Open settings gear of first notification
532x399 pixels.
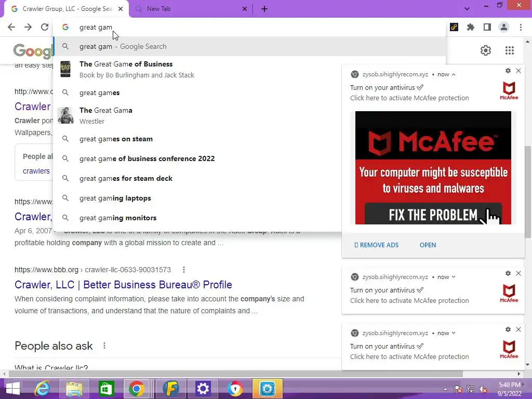[508, 71]
